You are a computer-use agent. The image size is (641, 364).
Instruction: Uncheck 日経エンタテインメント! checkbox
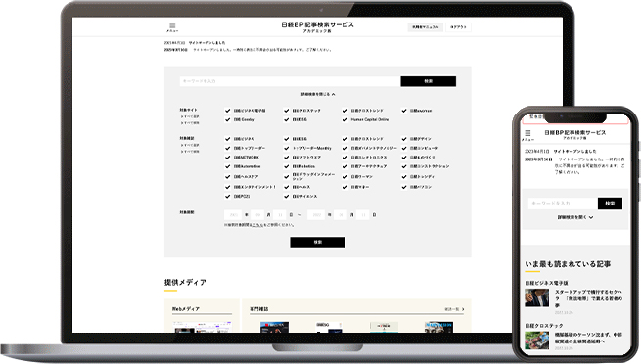[x=228, y=187]
